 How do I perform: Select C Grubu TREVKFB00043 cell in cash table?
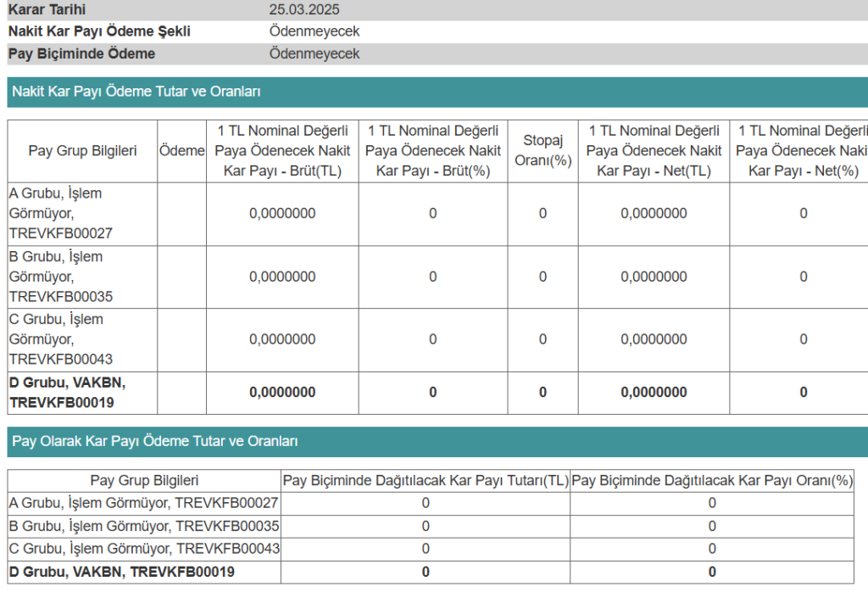82,339
